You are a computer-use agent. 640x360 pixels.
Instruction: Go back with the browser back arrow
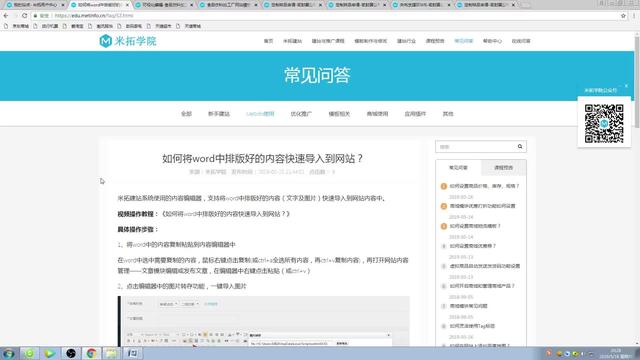6,16
